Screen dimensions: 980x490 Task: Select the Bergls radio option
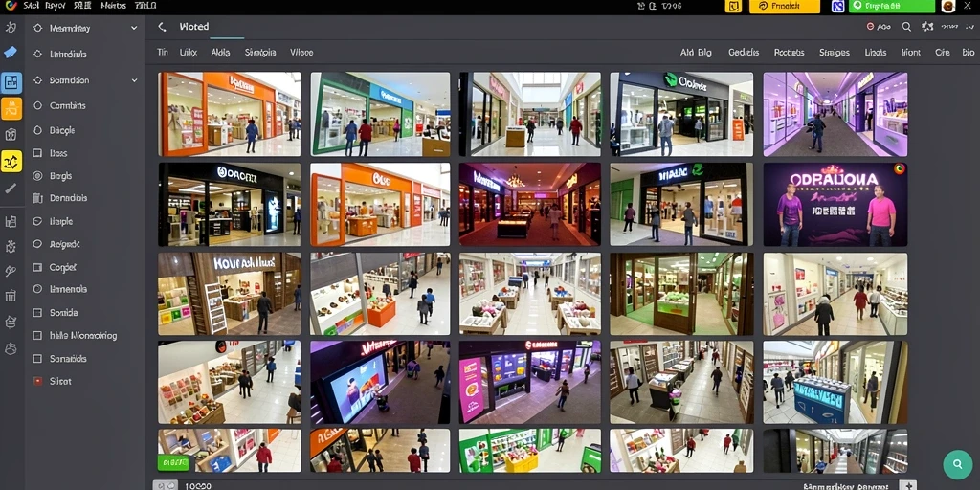tap(37, 176)
